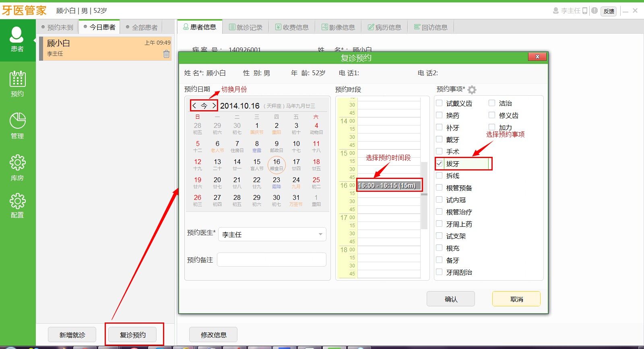The height and width of the screenshot is (349, 644).
Task: Open the 病历信息 tab
Action: 384,27
